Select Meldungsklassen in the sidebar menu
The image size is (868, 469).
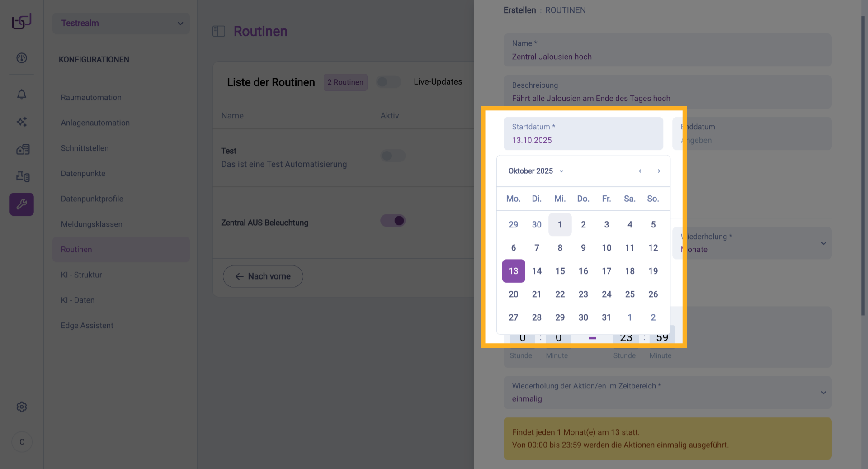92,224
